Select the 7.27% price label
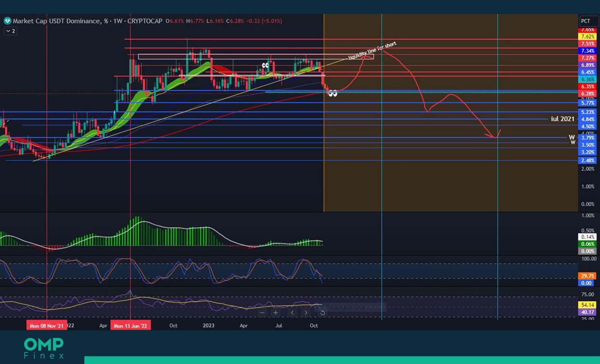The width and height of the screenshot is (600, 364). coord(588,58)
